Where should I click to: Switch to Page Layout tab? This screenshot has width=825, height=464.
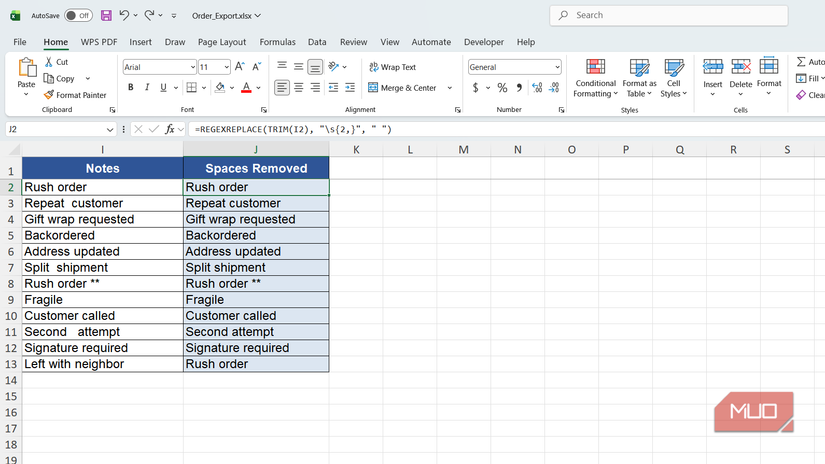coord(222,42)
